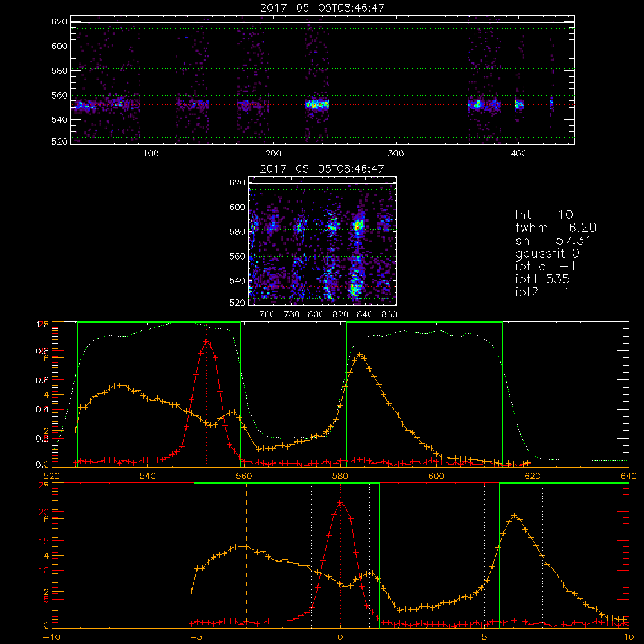Select the 'sn 57.31' value text
The width and height of the screenshot is (644, 644).
(x=553, y=241)
